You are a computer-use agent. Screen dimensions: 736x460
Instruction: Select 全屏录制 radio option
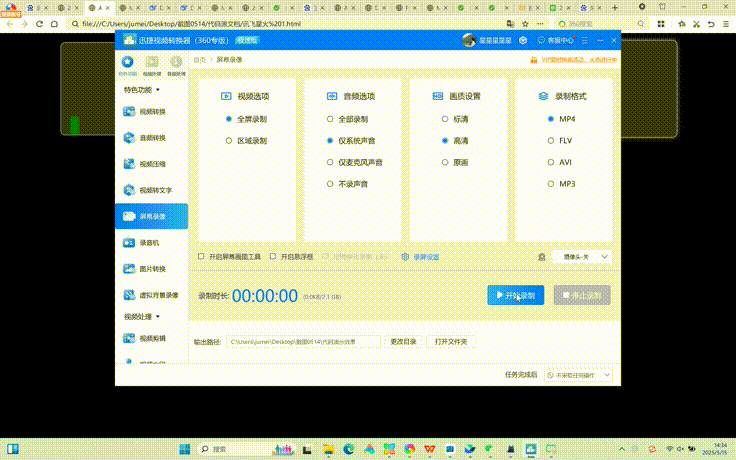pos(246,119)
